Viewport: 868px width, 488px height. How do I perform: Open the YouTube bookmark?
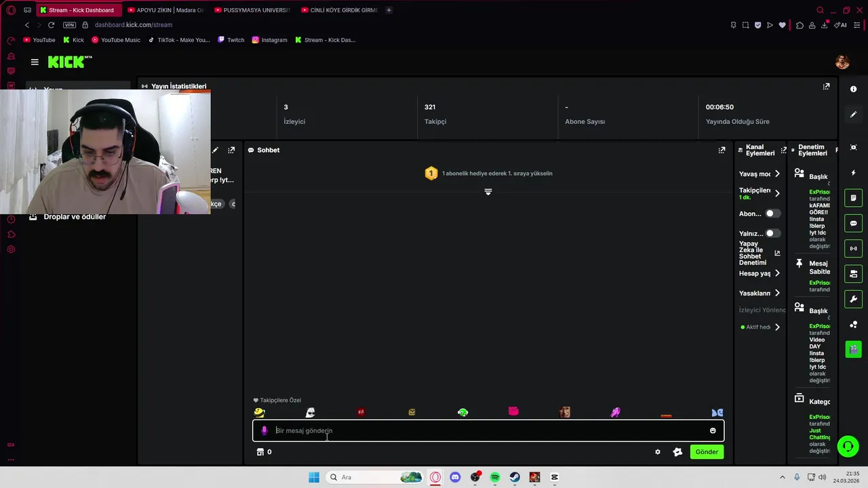pyautogui.click(x=39, y=40)
